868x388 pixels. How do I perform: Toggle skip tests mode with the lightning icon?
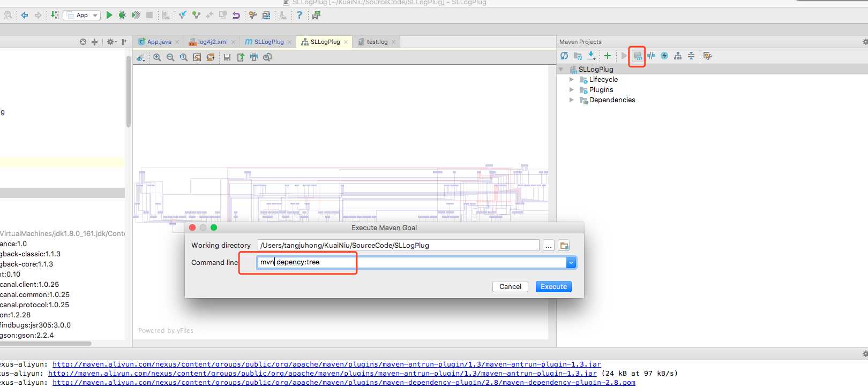[664, 56]
